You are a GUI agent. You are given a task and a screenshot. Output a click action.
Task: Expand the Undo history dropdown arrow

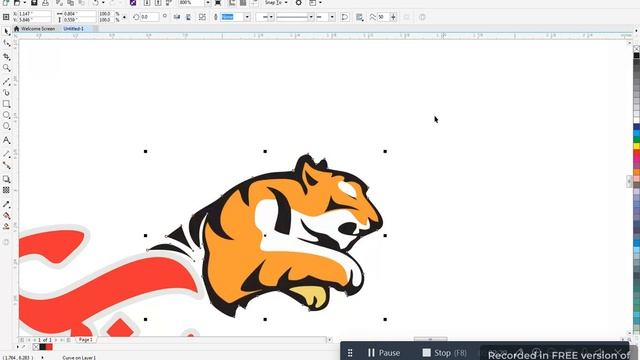[103, 3]
